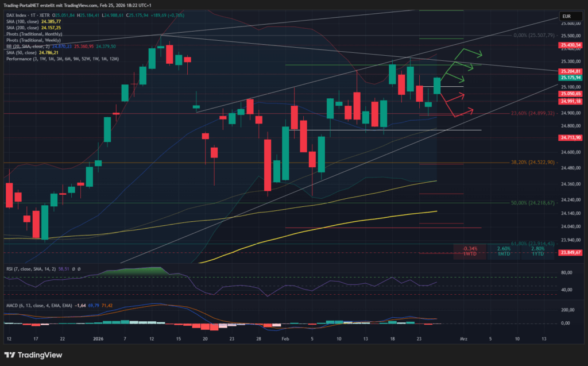Click the red 24.713,90 price label
The width and height of the screenshot is (588, 366).
pos(571,138)
